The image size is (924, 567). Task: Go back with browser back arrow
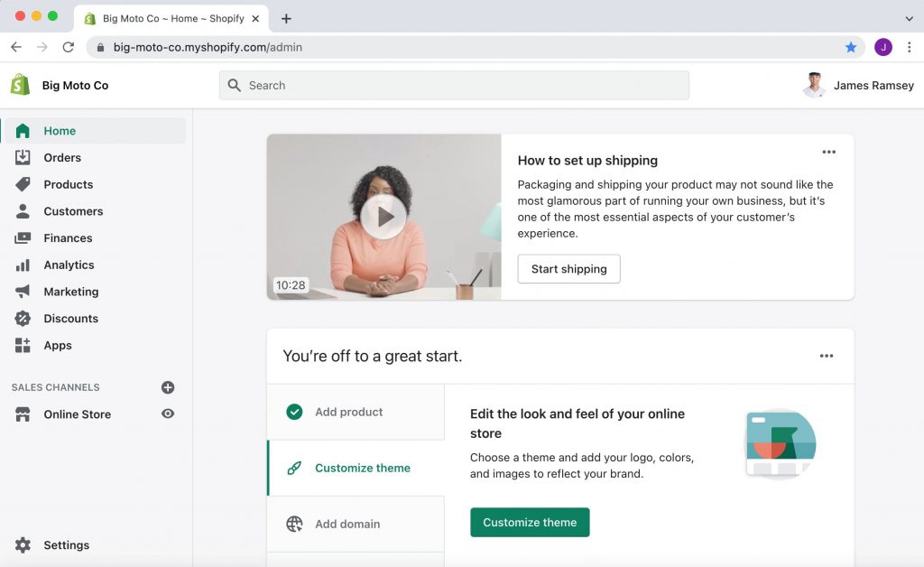pos(16,47)
